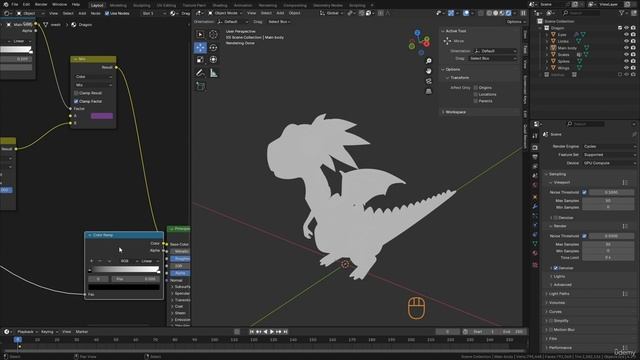
Task: Click the viewport navigation axis gizmo
Action: [x=419, y=42]
